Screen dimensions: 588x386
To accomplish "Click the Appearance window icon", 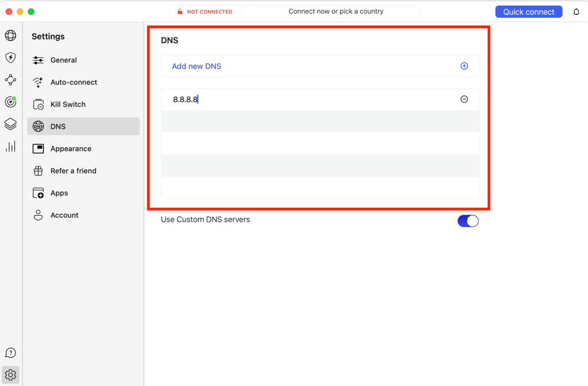I will coord(38,149).
